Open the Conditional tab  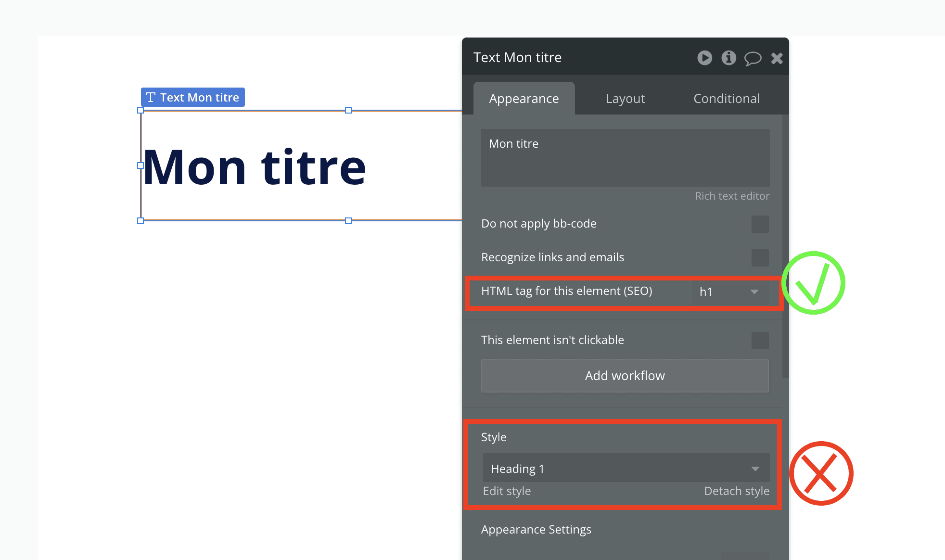point(726,98)
